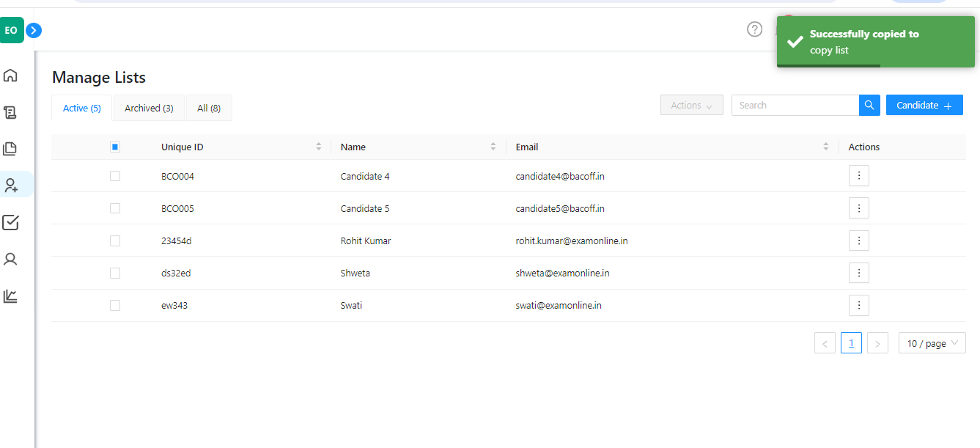Check the box for BCO005 row
Screen dimensions: 980x448
point(115,208)
